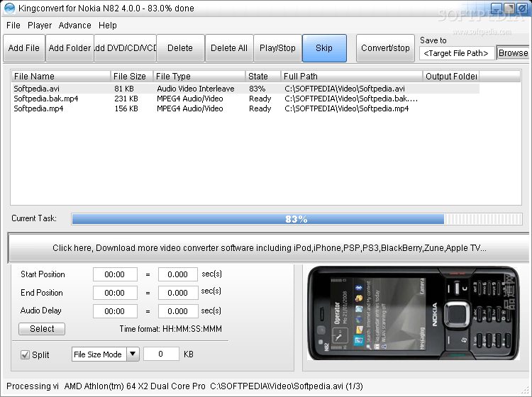Click the Output Folder column header
Screen dimensions: 532x397
(x=451, y=77)
